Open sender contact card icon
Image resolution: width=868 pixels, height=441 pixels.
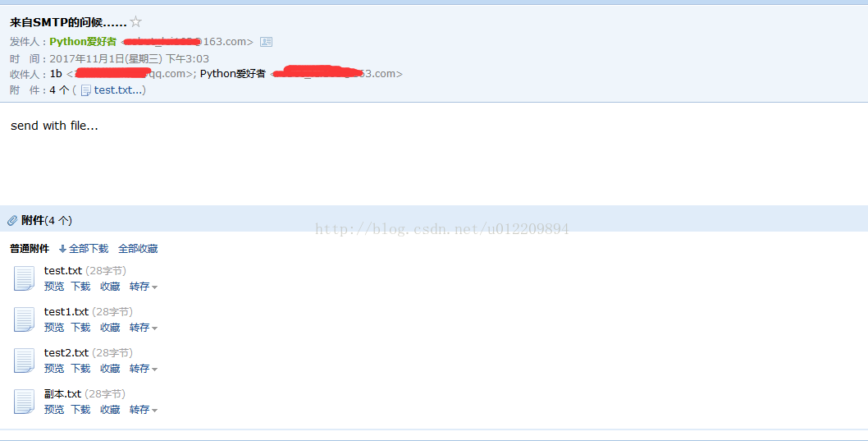pos(267,42)
